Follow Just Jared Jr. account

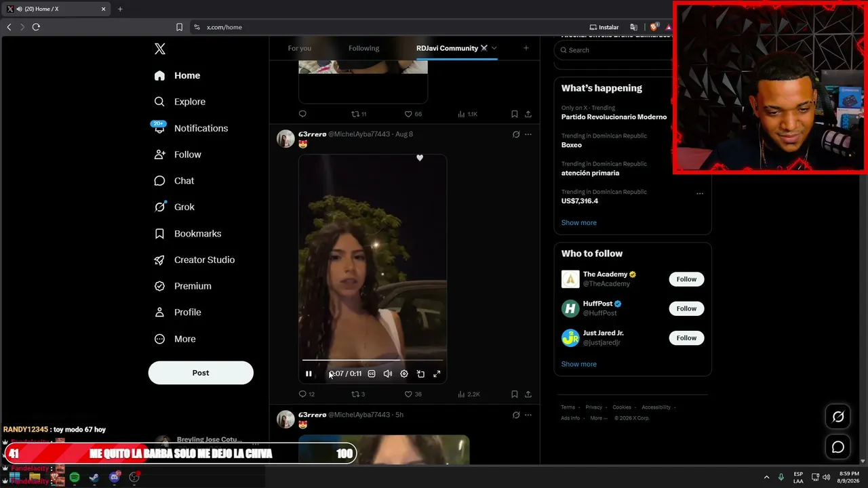pos(686,338)
